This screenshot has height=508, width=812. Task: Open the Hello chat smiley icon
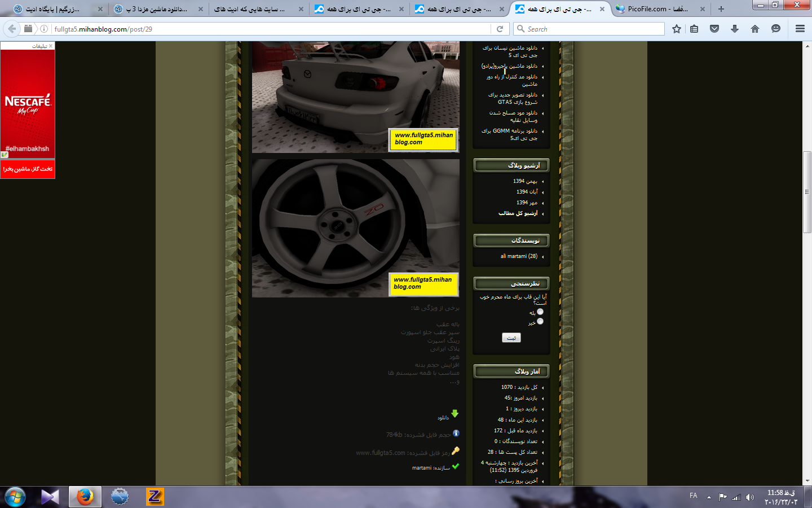coord(776,29)
